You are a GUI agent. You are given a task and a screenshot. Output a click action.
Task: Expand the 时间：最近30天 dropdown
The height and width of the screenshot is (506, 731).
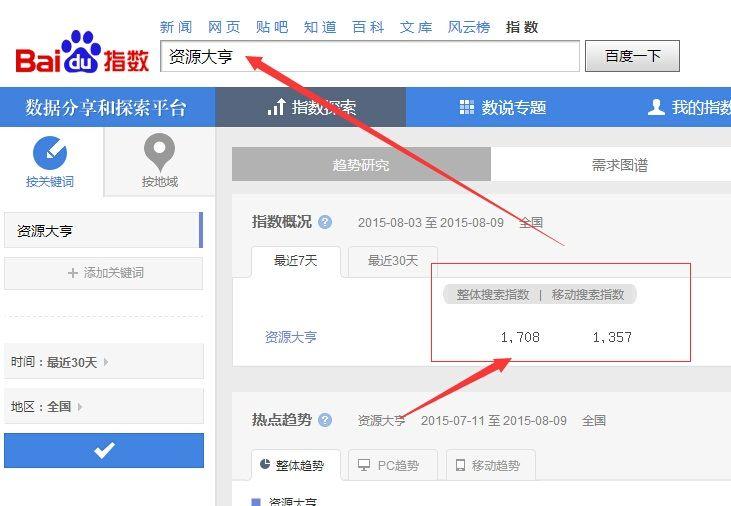tap(104, 362)
